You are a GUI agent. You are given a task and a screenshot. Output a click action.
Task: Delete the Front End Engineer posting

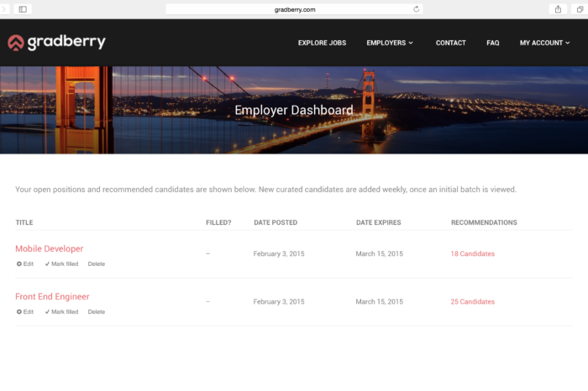tap(97, 311)
